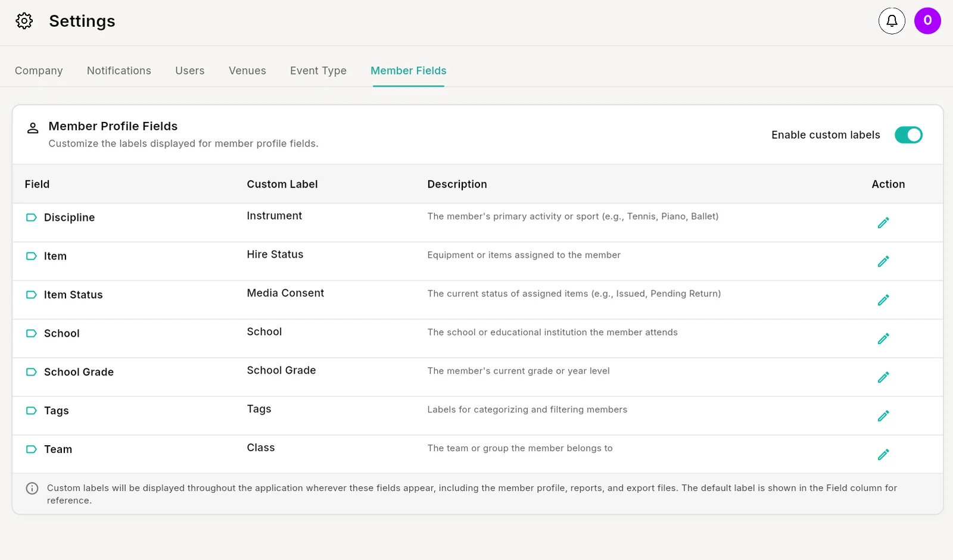The height and width of the screenshot is (560, 953).
Task: Click the Item field name
Action: coord(55,256)
